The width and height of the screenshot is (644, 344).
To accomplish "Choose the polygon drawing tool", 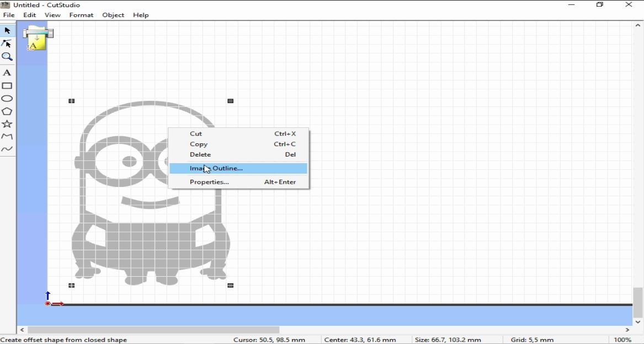I will point(7,111).
